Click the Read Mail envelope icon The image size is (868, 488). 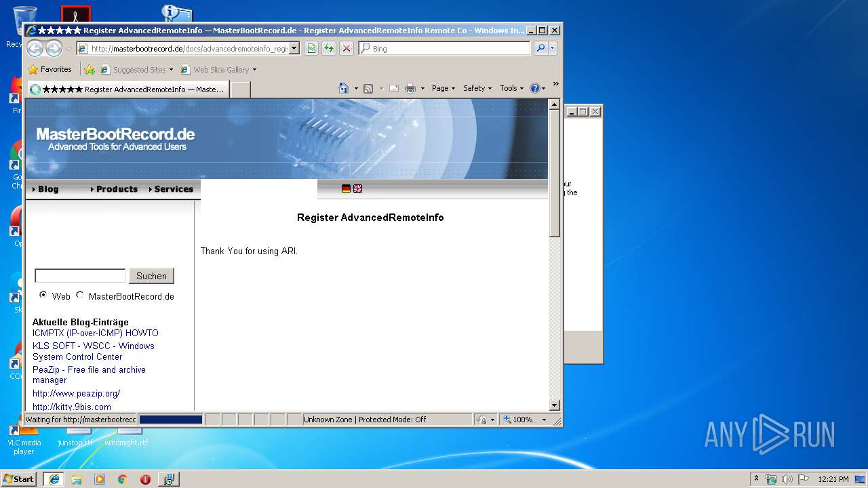point(393,88)
